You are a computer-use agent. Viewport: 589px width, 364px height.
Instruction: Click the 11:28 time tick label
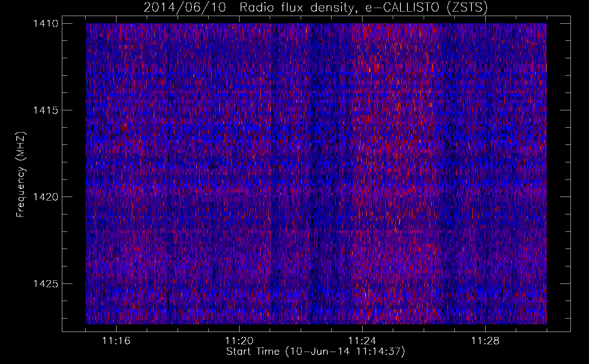(x=485, y=341)
